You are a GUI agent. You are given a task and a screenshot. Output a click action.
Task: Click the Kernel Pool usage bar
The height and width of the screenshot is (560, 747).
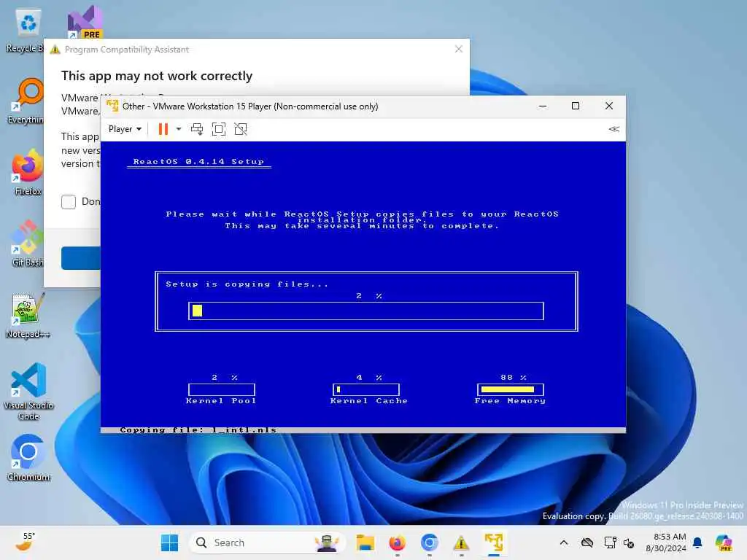tap(222, 389)
